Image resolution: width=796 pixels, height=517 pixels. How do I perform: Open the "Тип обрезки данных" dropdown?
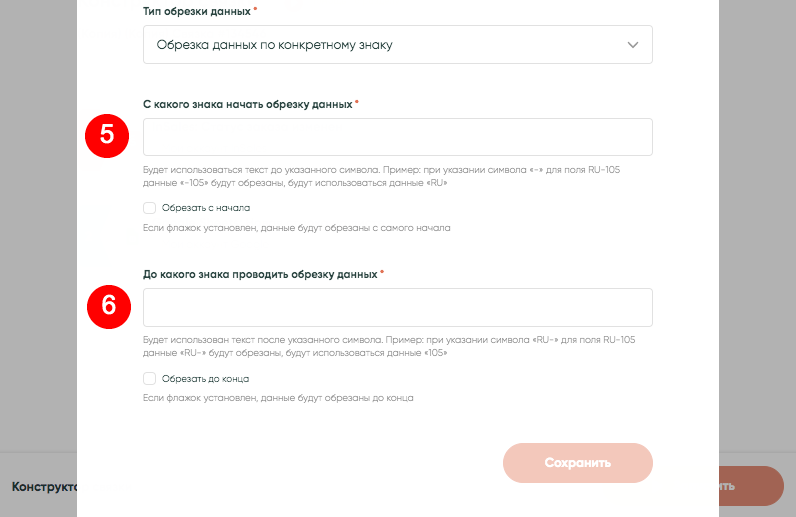(x=397, y=45)
